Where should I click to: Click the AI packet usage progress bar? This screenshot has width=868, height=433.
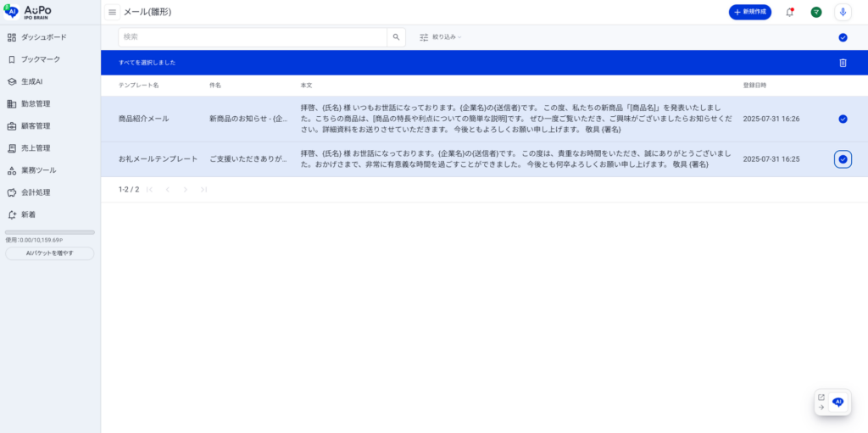click(50, 232)
